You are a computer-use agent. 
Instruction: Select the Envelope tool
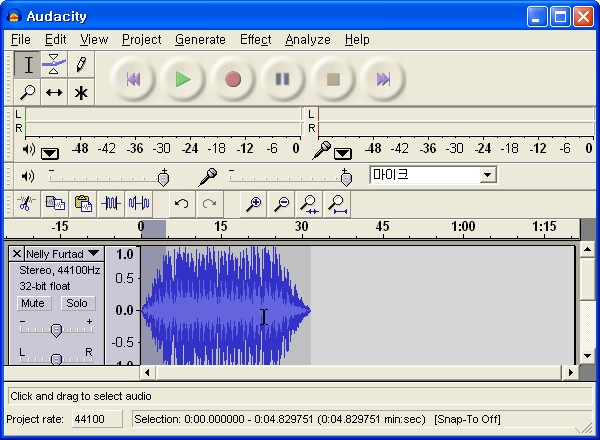tap(54, 64)
